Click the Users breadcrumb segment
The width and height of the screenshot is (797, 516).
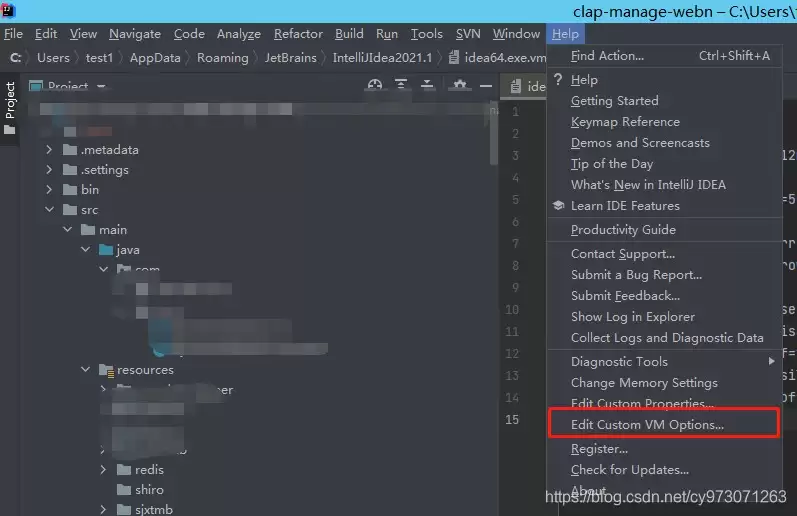click(53, 57)
